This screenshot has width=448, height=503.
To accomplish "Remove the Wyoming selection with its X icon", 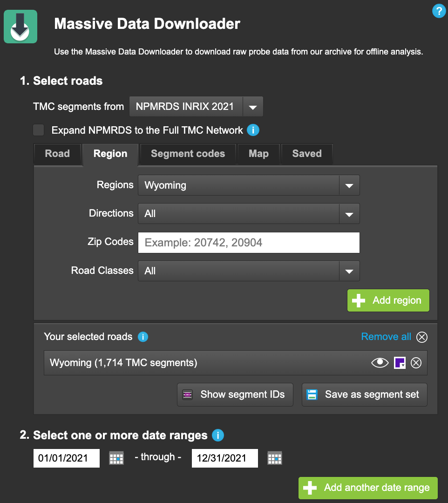I will click(416, 363).
